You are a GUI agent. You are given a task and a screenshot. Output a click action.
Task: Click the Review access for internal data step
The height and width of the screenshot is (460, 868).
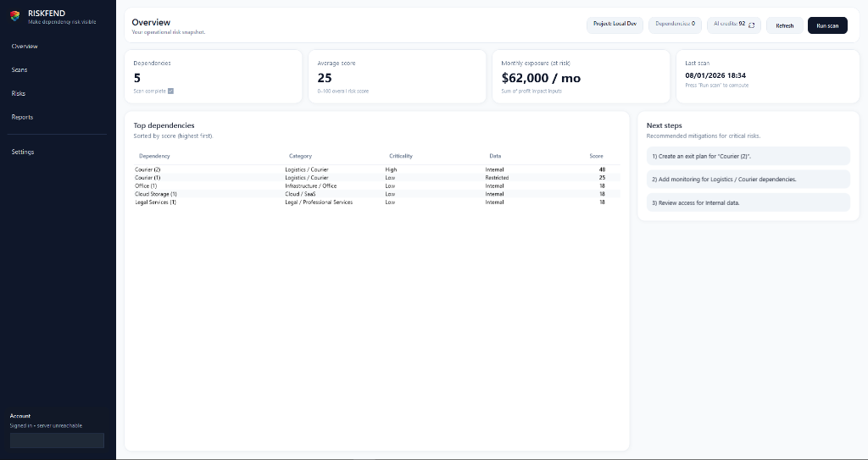click(x=748, y=203)
